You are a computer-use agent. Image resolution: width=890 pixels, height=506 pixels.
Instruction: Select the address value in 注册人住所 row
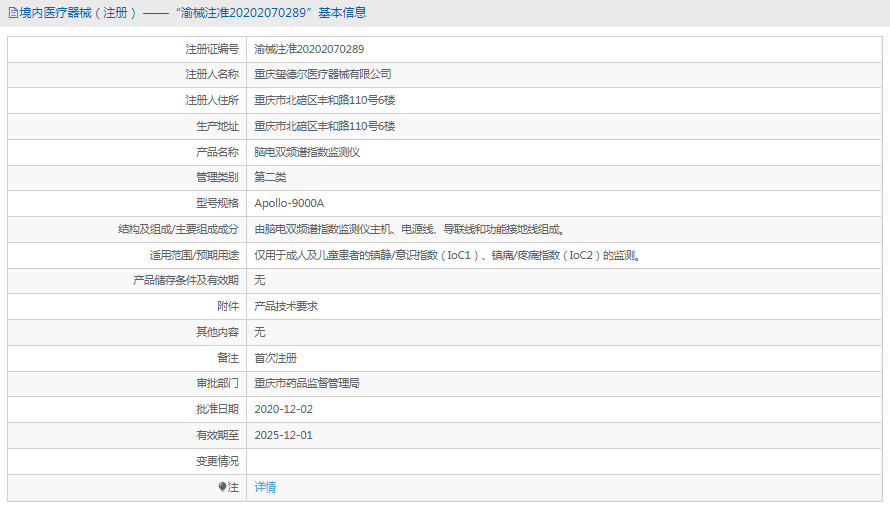324,101
